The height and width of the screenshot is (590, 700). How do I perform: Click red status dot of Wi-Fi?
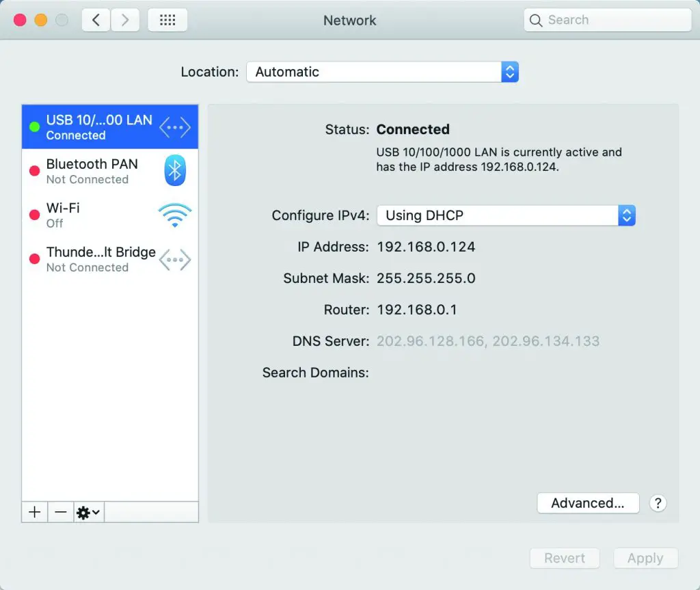[x=34, y=215]
